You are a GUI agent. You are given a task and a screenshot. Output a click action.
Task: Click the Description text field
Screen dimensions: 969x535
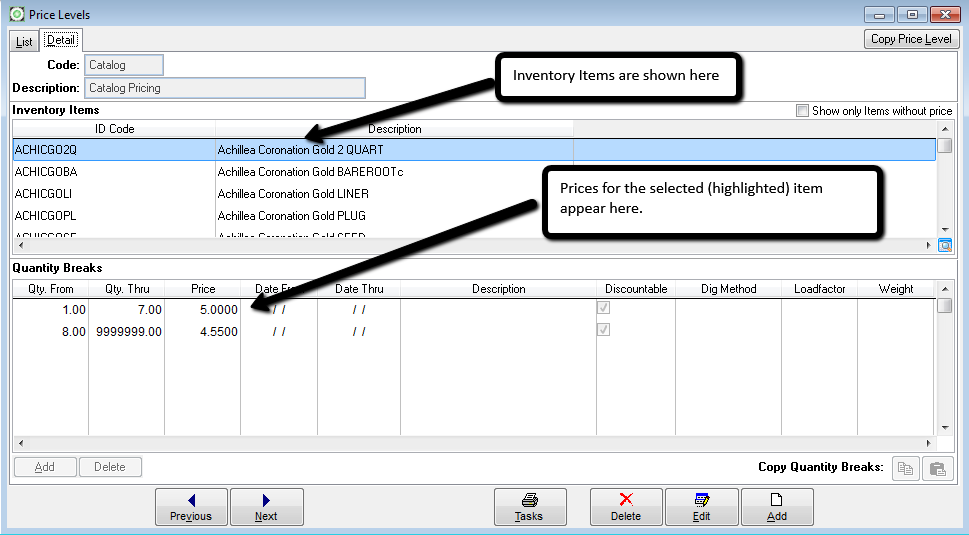click(x=224, y=88)
